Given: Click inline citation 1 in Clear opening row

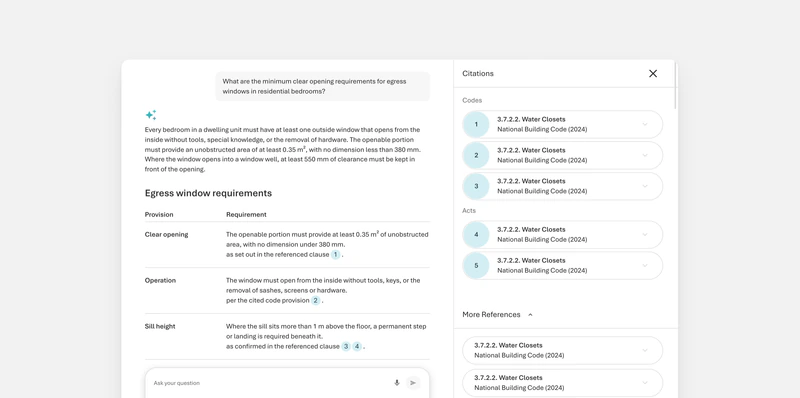Looking at the screenshot, I should click(x=335, y=255).
